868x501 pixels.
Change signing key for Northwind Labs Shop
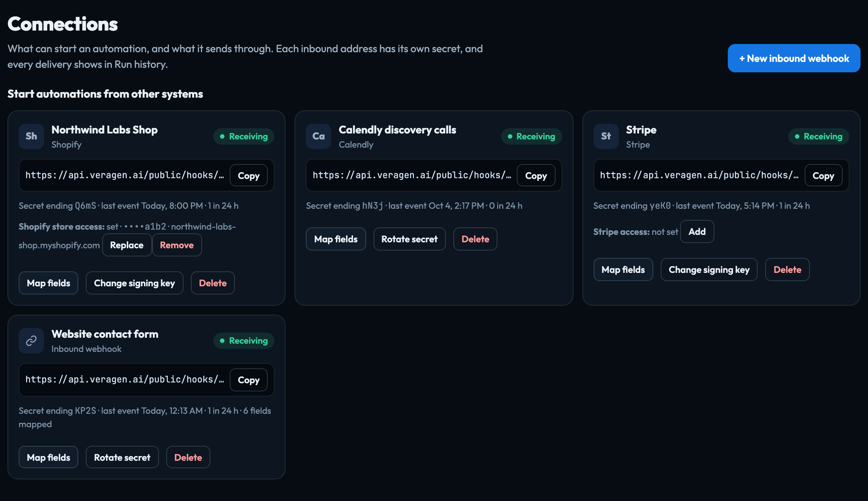pyautogui.click(x=134, y=283)
